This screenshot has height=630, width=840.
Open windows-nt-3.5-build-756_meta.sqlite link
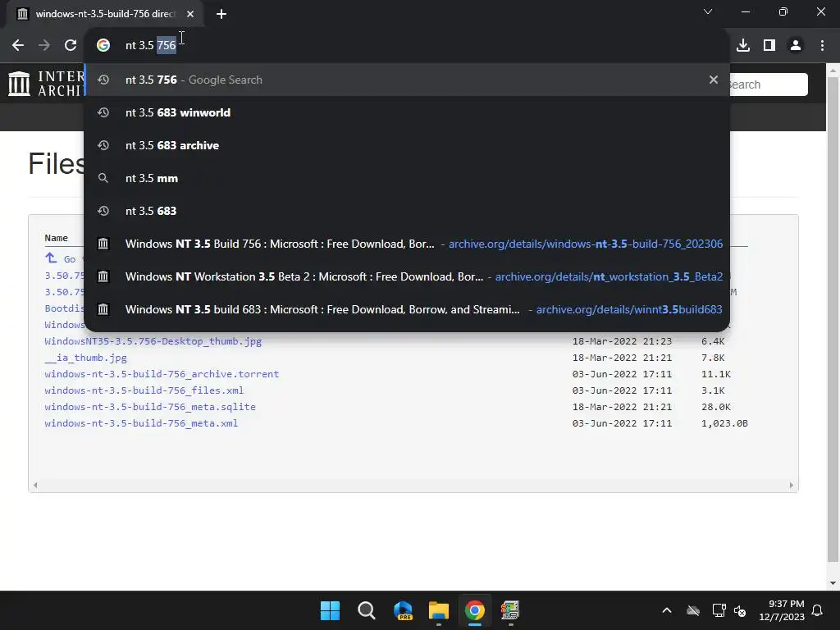[150, 407]
